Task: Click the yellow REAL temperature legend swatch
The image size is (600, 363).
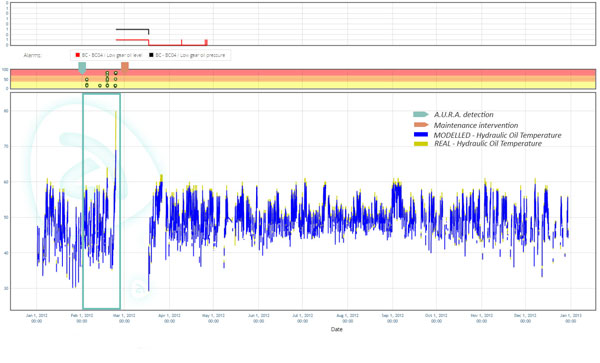Action: point(421,144)
